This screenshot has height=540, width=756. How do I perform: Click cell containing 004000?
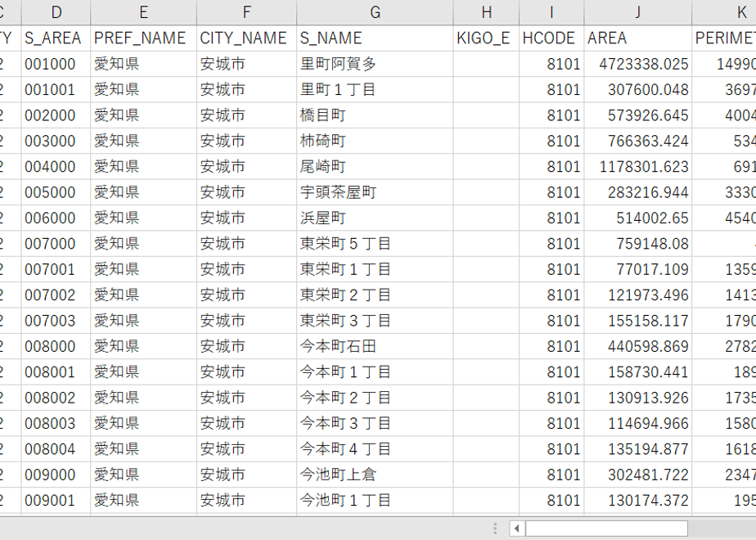pos(56,166)
